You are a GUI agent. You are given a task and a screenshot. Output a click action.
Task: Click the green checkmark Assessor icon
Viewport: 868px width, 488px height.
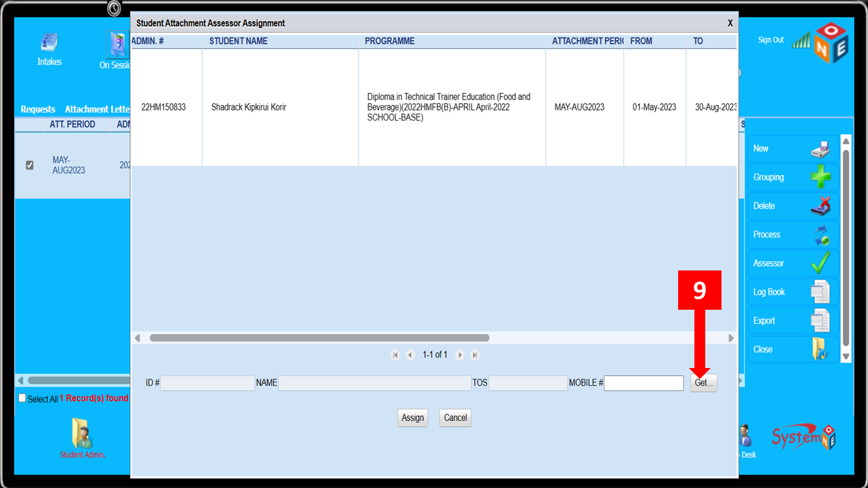tap(820, 264)
